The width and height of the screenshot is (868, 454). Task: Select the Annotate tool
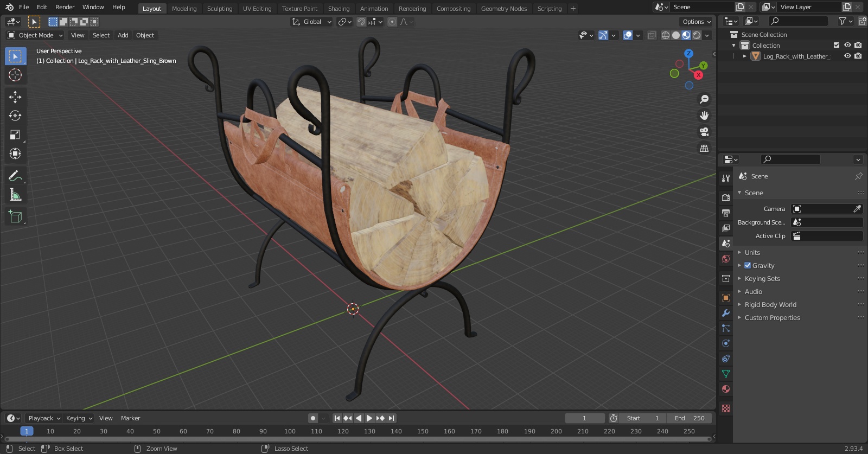point(15,176)
